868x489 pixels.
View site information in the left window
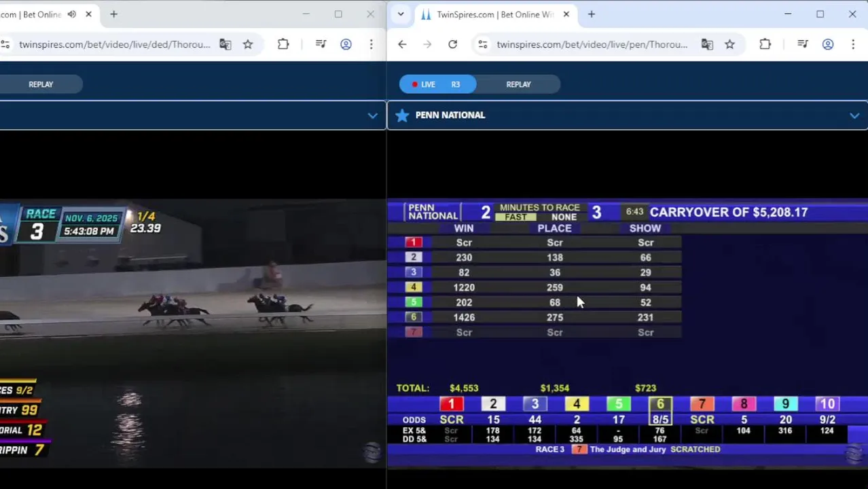[5, 44]
